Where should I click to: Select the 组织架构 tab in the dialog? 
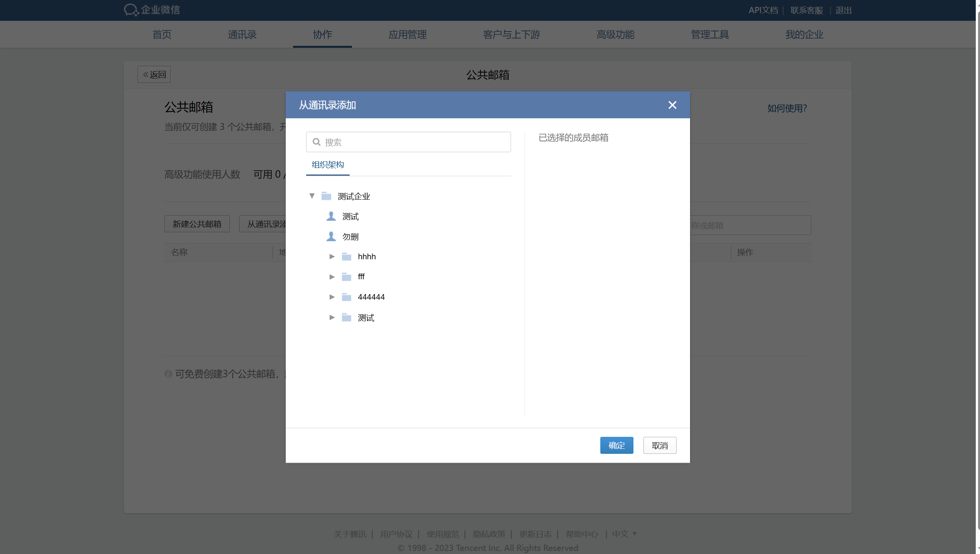click(x=327, y=165)
